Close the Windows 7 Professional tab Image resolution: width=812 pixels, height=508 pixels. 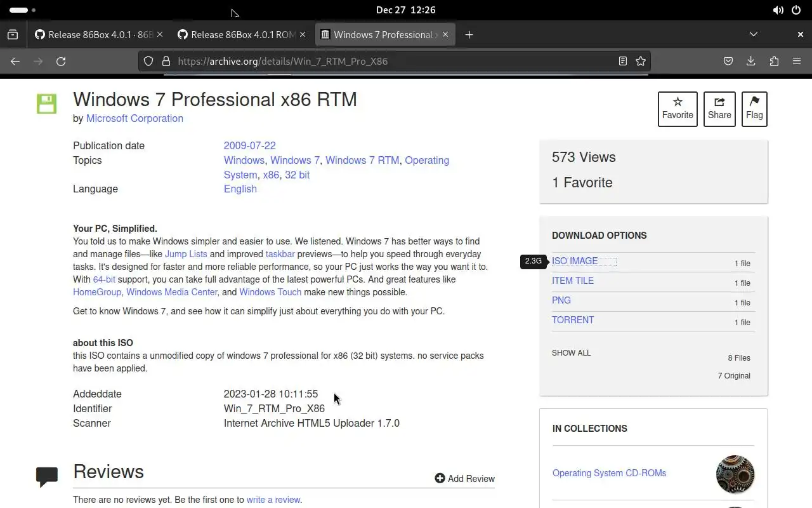(x=445, y=35)
